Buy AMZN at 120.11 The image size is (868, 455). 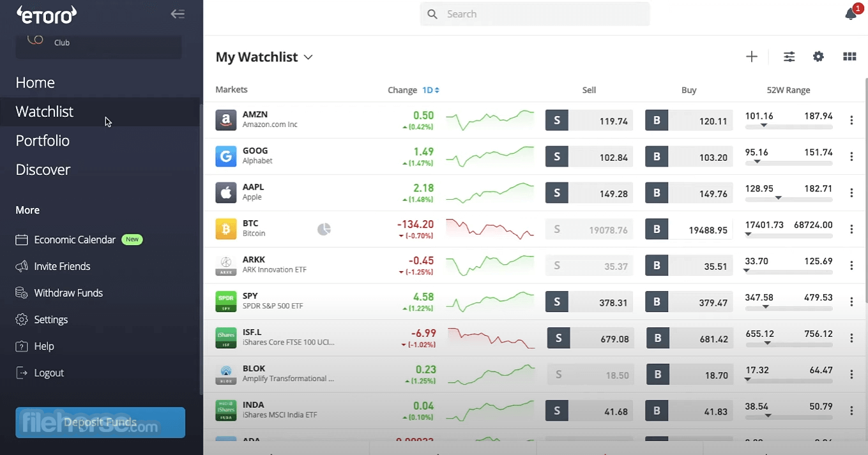pos(689,121)
